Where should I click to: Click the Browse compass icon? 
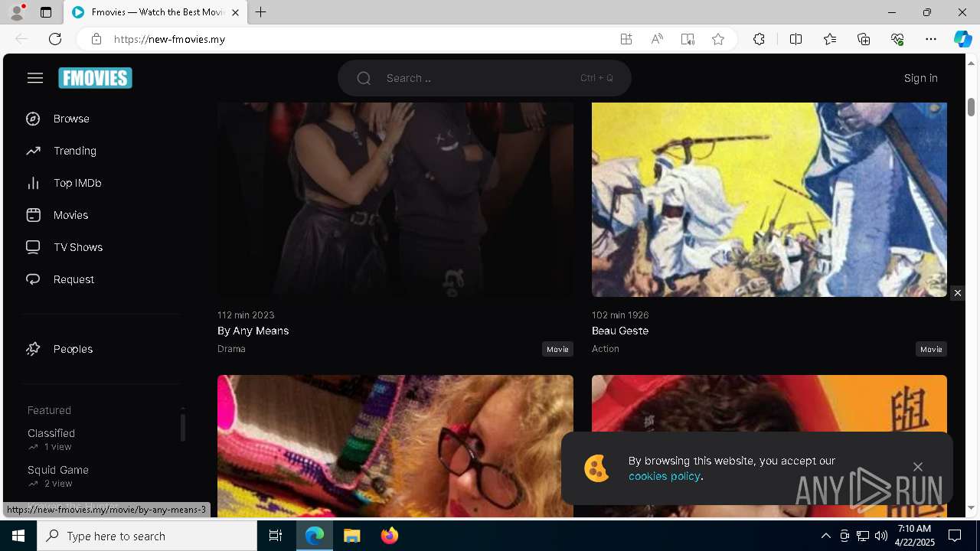coord(33,119)
